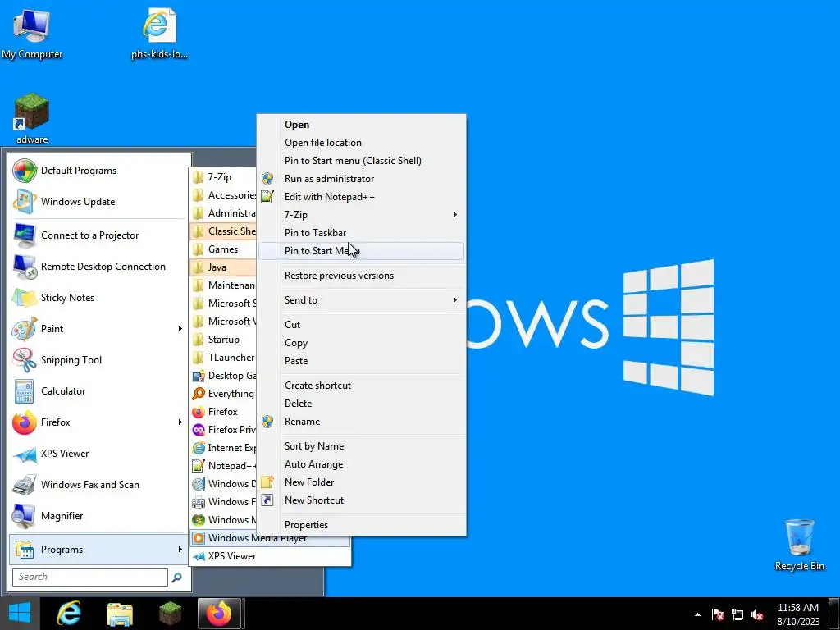Click the start menu Search field
840x630 pixels.
90,577
